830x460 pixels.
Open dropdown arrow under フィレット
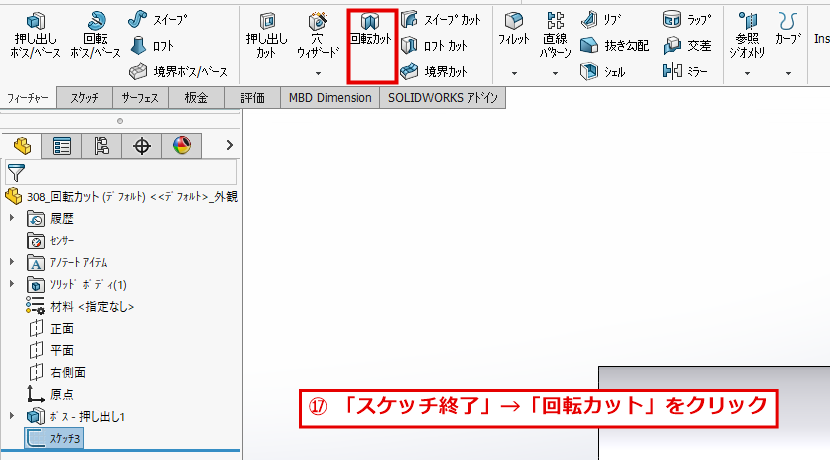514,74
